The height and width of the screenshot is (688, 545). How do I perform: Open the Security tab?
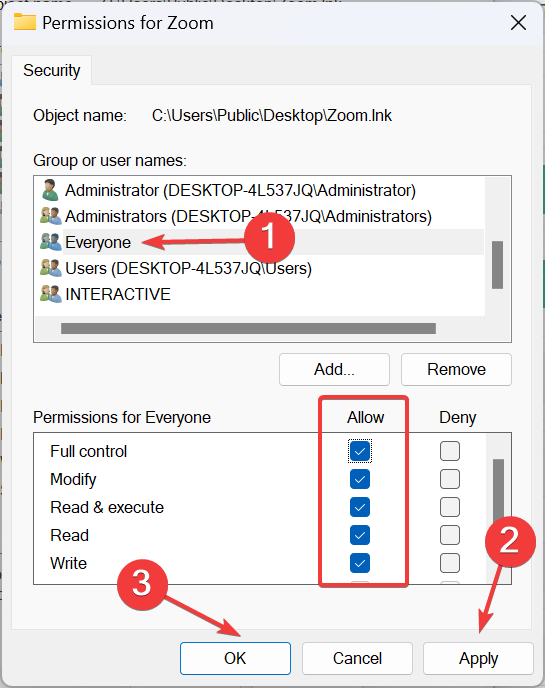[x=52, y=70]
